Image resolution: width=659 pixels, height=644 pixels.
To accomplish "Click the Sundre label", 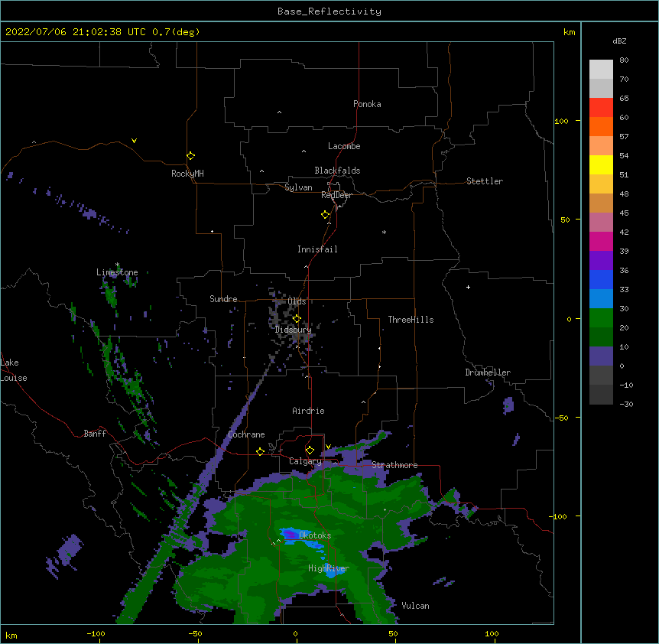I will point(223,299).
